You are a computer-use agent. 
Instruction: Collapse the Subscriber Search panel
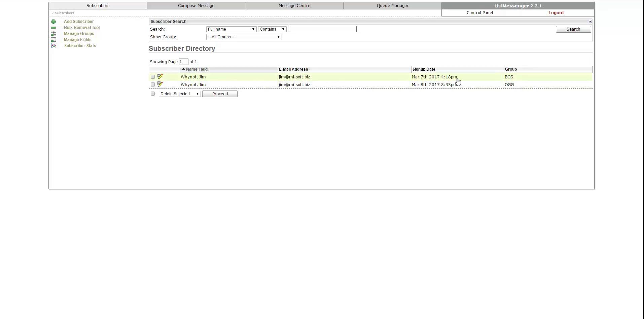(590, 22)
